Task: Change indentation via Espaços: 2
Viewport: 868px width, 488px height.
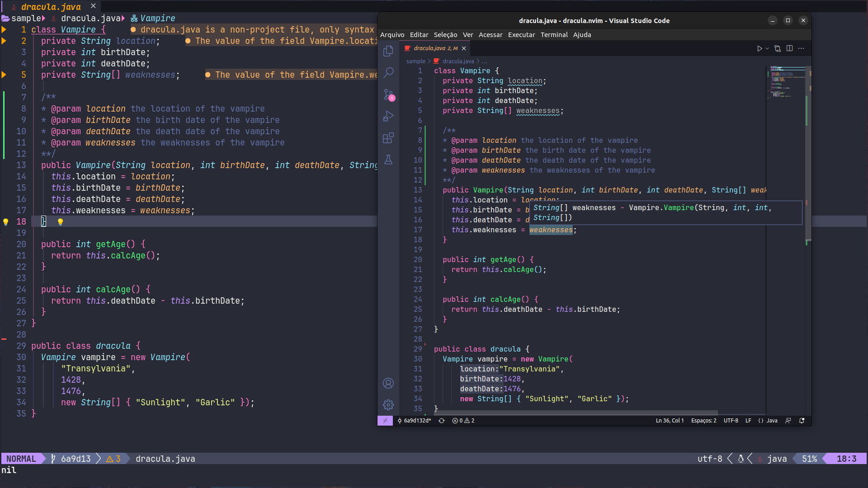Action: (x=704, y=421)
